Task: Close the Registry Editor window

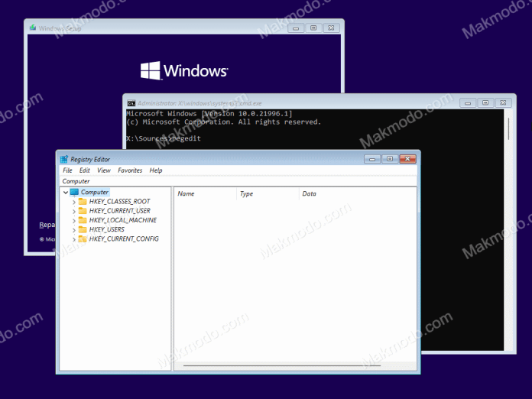Action: click(407, 159)
